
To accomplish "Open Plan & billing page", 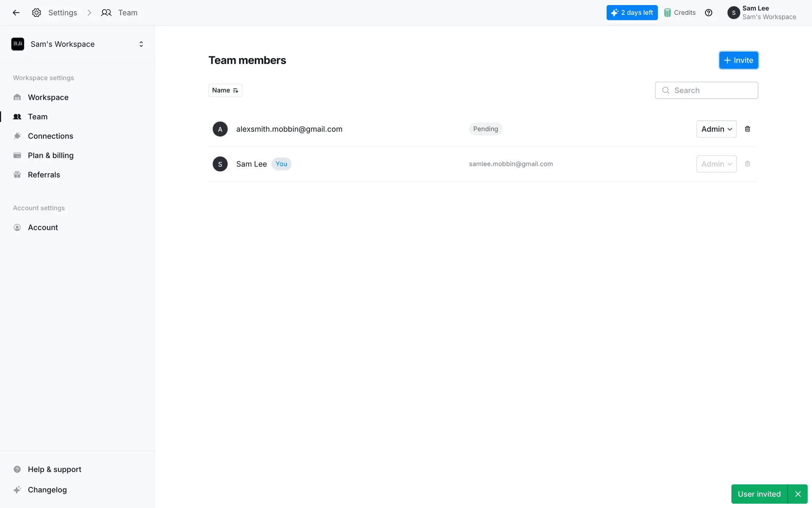I will pos(50,155).
